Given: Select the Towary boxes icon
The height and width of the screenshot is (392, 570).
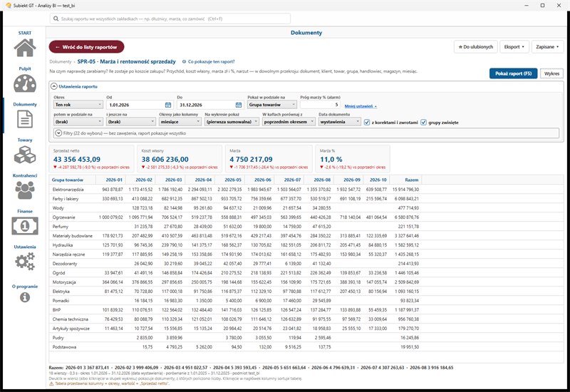Looking at the screenshot, I should click(25, 155).
